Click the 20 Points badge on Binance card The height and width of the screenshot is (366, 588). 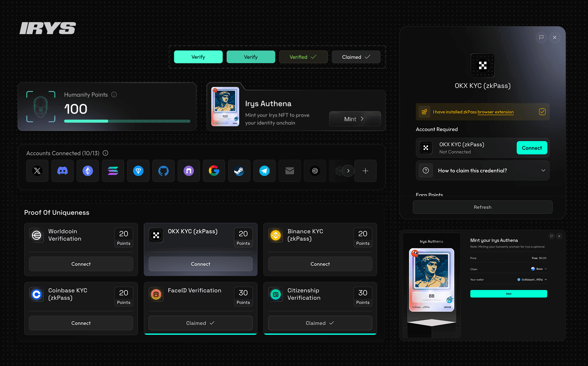pyautogui.click(x=363, y=237)
